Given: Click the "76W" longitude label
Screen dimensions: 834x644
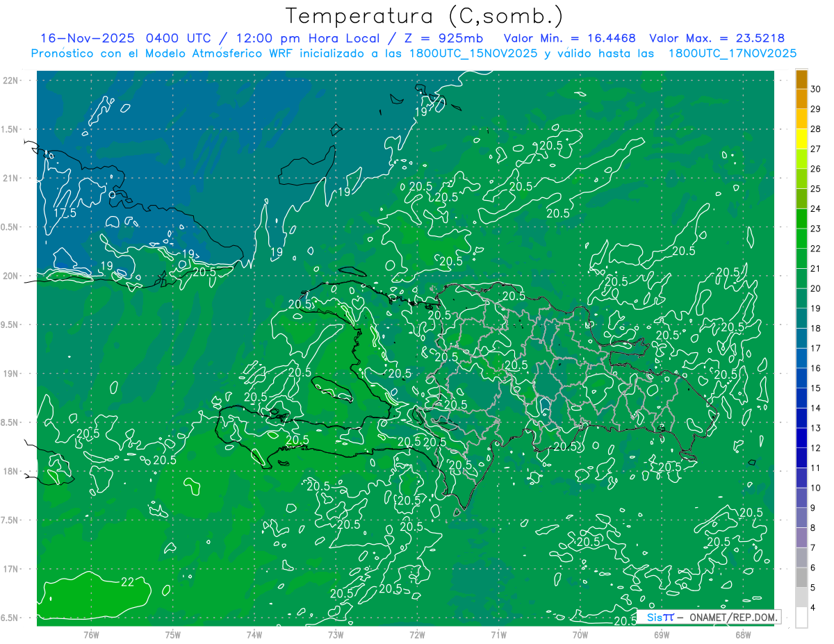Looking at the screenshot, I should point(91,634).
